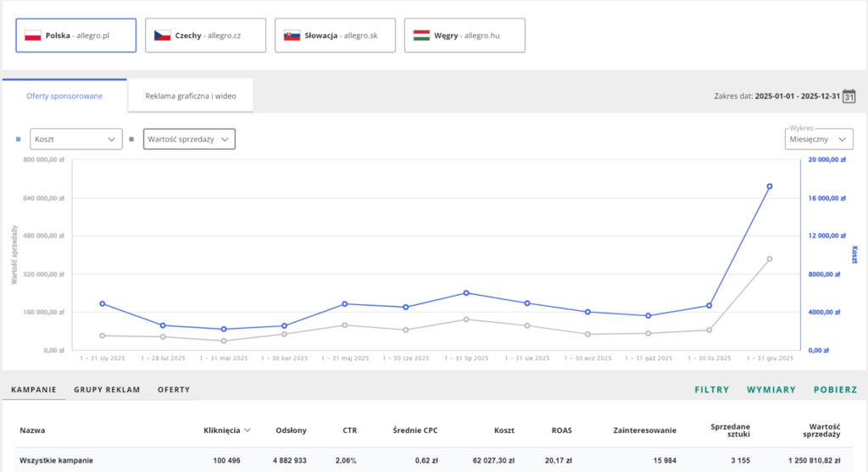Click the Czech flag icon

tap(162, 36)
